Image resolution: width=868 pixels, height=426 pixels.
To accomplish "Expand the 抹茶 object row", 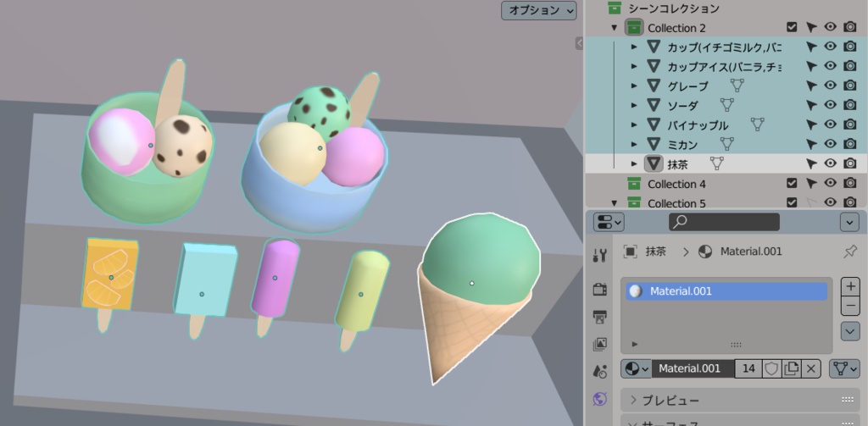I will (634, 163).
